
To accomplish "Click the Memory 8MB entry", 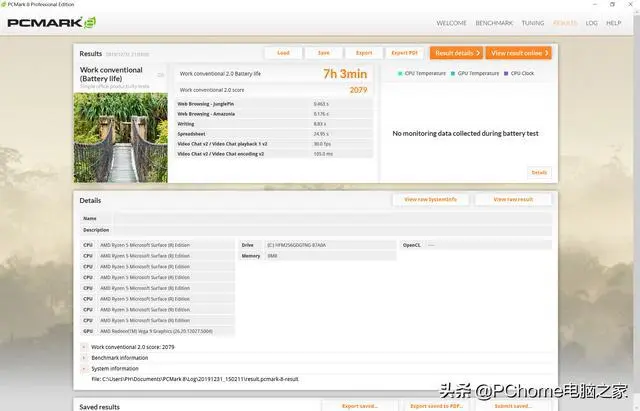I will (318, 256).
